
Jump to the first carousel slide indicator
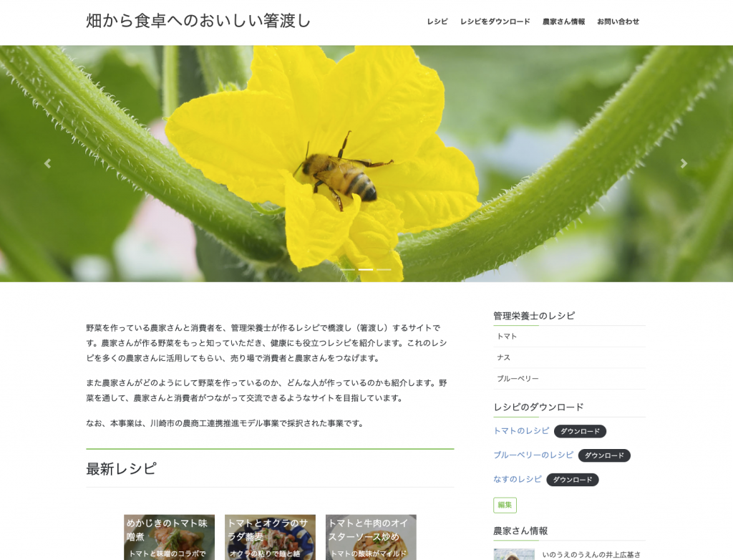pos(347,269)
